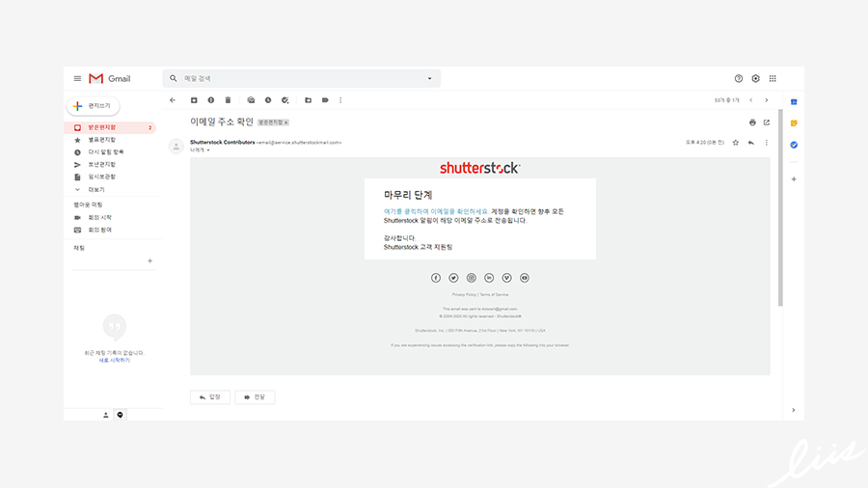This screenshot has height=488, width=868.
Task: Click the Gmail logo
Action: (110, 78)
